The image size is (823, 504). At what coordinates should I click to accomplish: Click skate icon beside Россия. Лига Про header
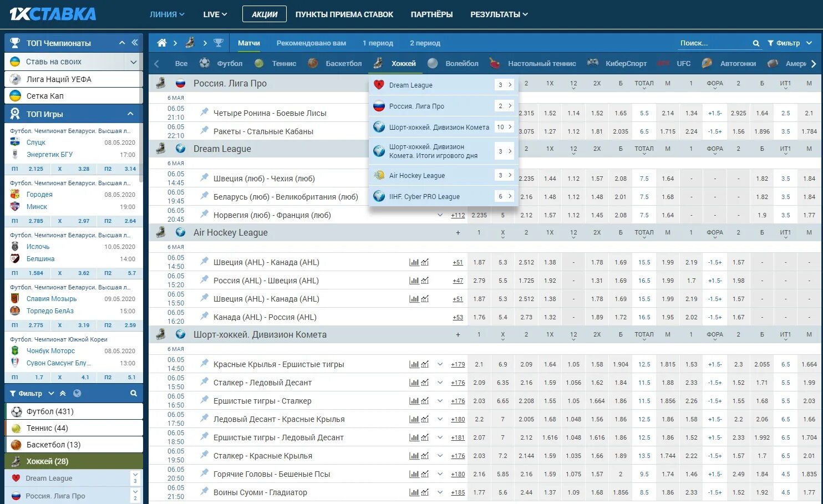pyautogui.click(x=161, y=83)
